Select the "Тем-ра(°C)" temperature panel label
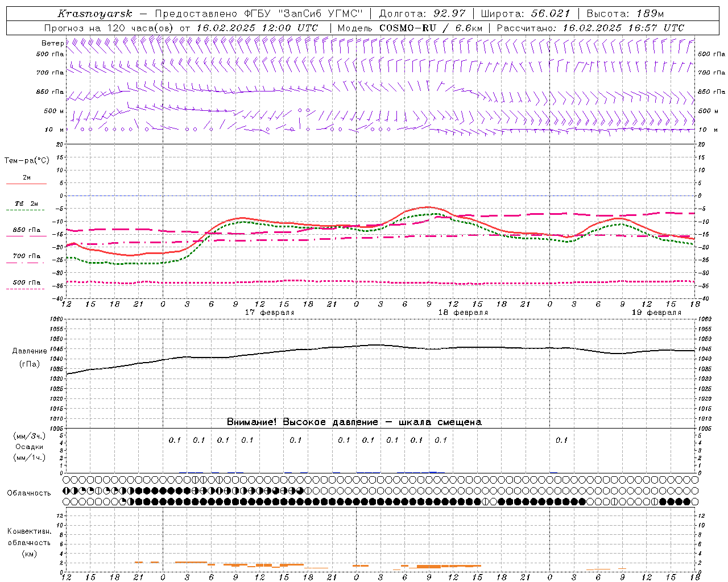The width and height of the screenshot is (728, 582). pyautogui.click(x=27, y=160)
